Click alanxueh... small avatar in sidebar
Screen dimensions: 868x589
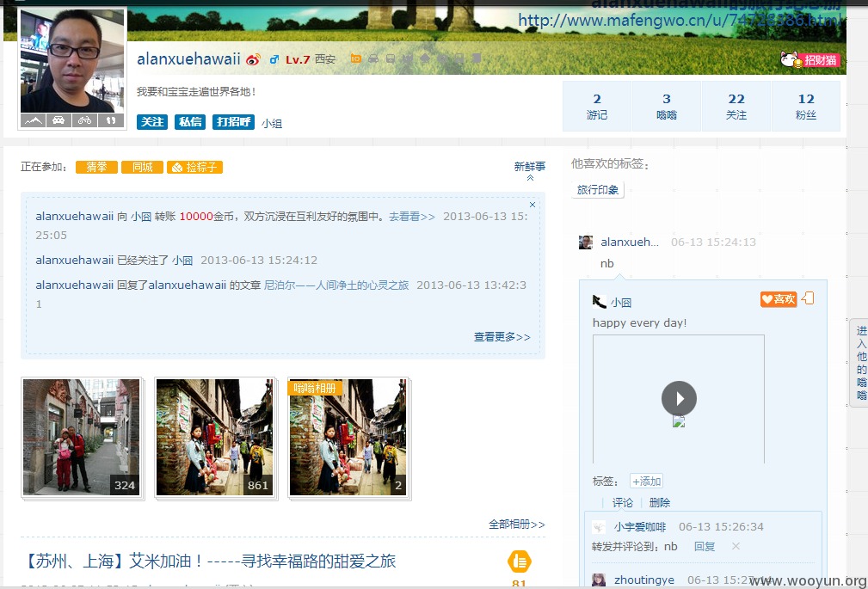pyautogui.click(x=586, y=242)
